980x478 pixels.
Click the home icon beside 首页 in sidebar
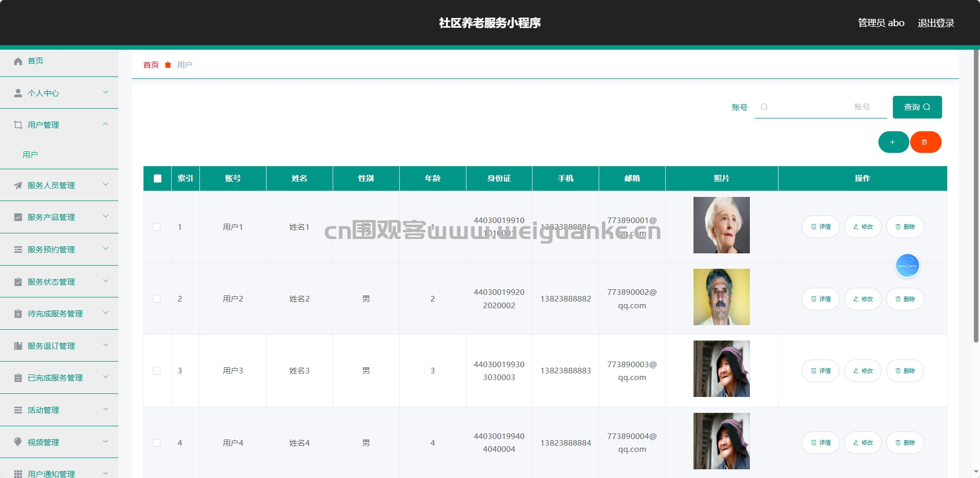(x=18, y=61)
